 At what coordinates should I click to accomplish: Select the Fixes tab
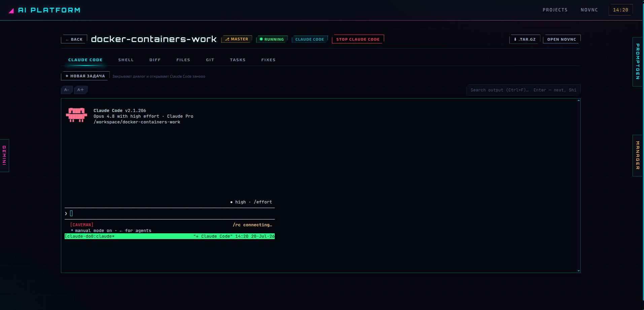(x=269, y=60)
